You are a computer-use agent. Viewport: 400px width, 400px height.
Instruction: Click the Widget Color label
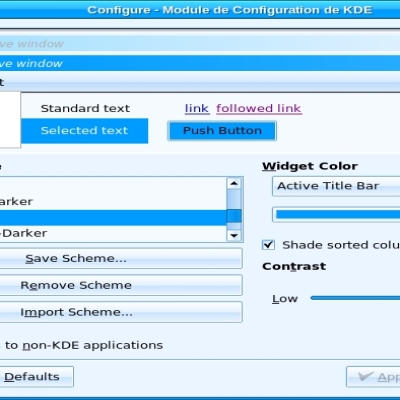click(x=310, y=166)
